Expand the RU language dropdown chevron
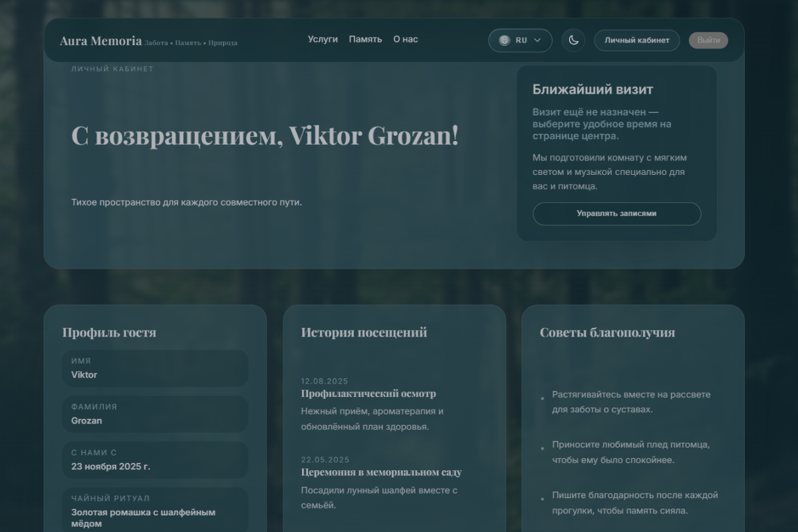Image resolution: width=798 pixels, height=532 pixels. [538, 40]
